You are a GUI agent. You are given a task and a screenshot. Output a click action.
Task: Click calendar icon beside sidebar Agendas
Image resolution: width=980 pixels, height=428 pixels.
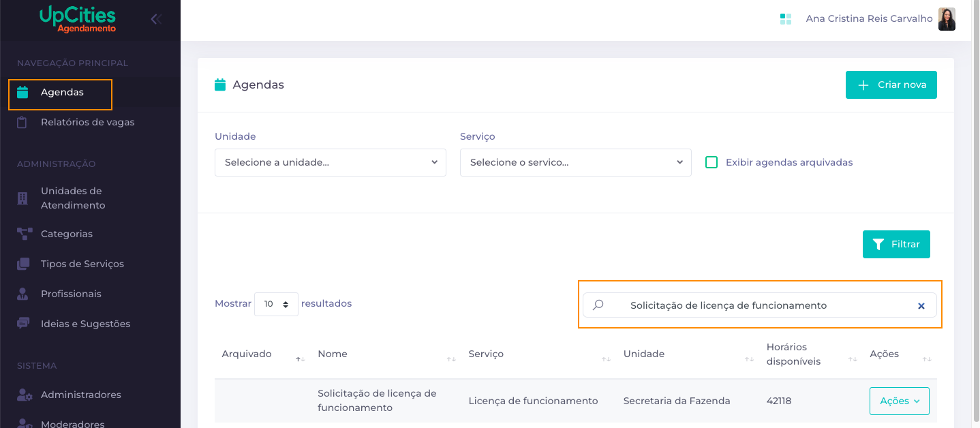click(x=22, y=93)
